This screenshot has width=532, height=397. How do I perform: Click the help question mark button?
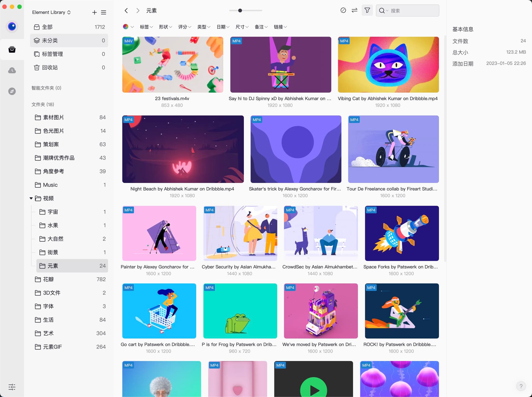coord(521,386)
